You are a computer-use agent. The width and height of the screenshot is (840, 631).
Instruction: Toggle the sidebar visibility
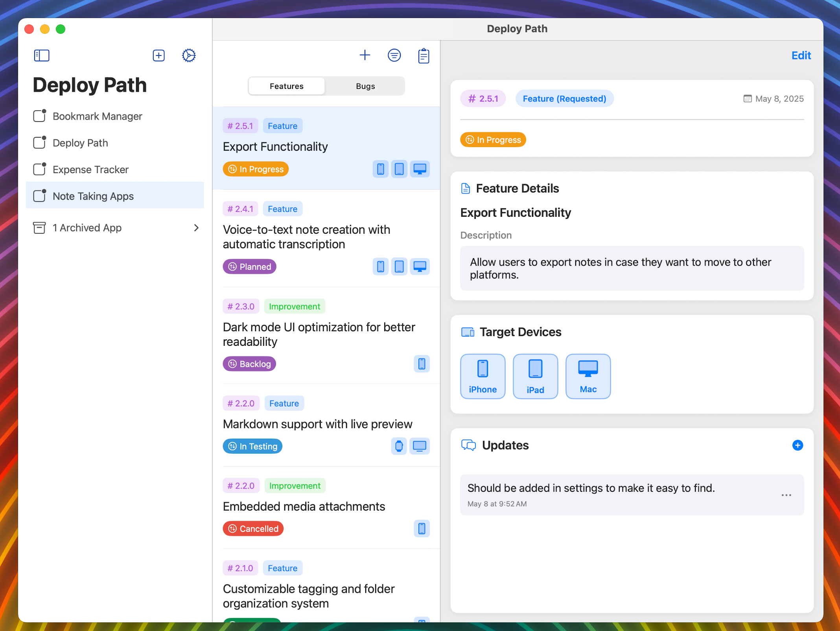[41, 55]
